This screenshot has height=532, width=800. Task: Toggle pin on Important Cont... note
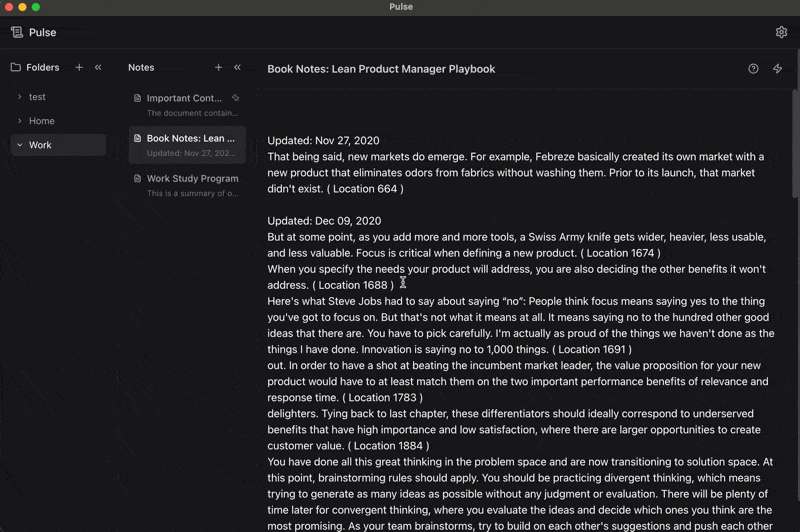tap(235, 98)
